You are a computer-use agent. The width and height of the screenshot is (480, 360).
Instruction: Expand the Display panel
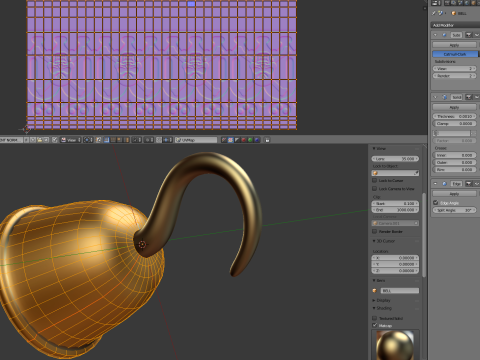tap(374, 300)
